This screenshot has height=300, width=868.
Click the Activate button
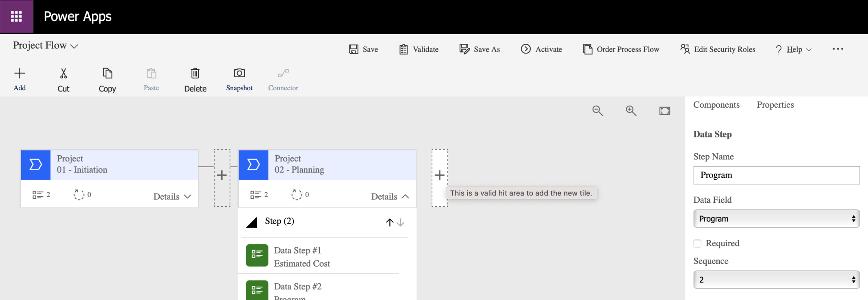(542, 49)
